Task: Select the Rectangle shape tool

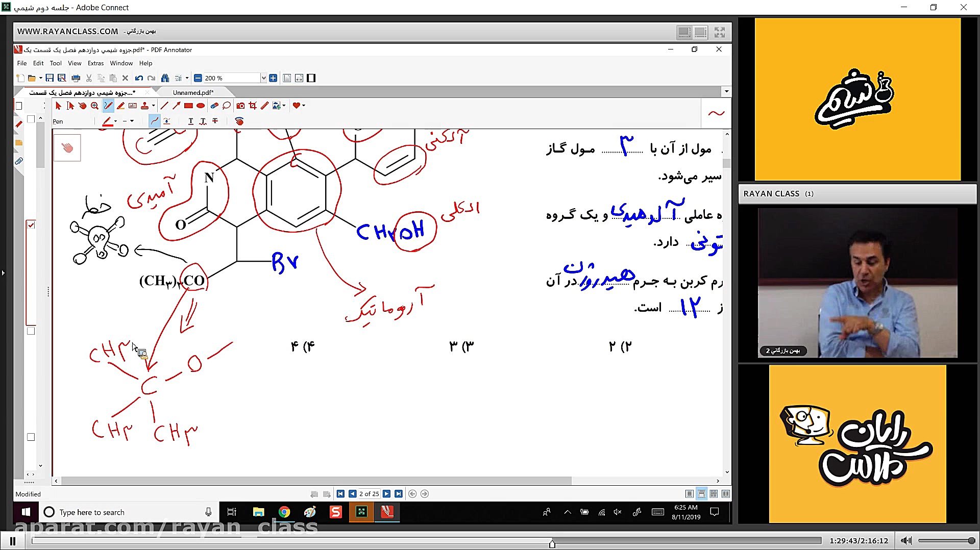Action: coord(188,106)
